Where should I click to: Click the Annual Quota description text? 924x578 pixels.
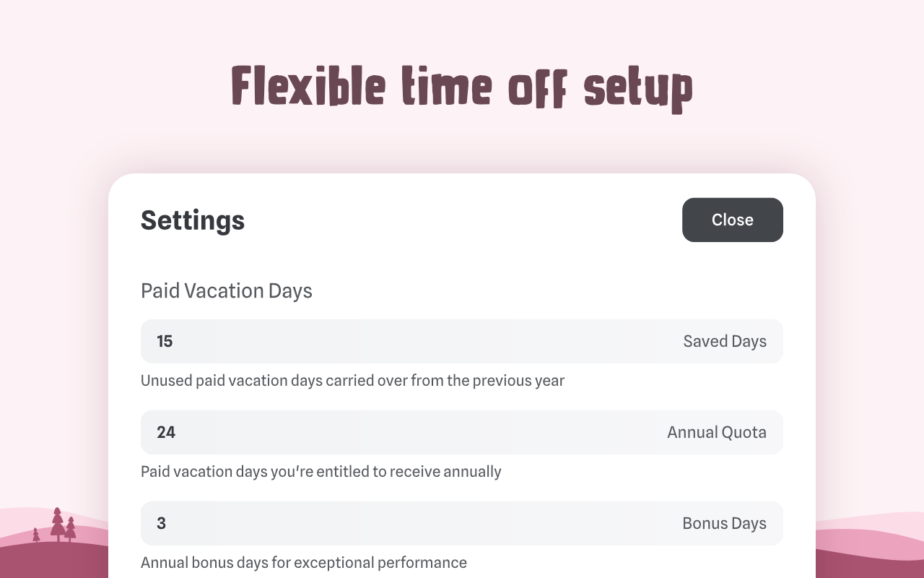(321, 471)
